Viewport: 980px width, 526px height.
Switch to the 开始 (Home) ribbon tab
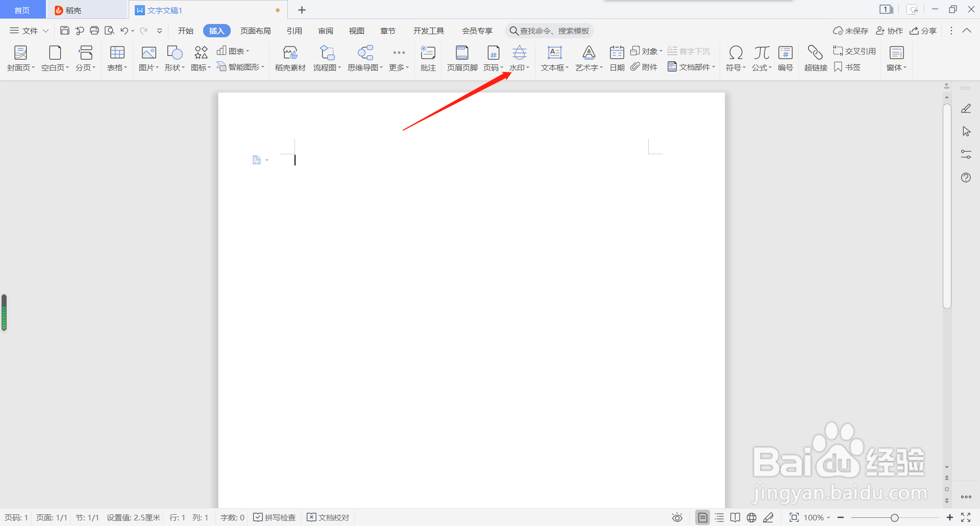pos(185,31)
